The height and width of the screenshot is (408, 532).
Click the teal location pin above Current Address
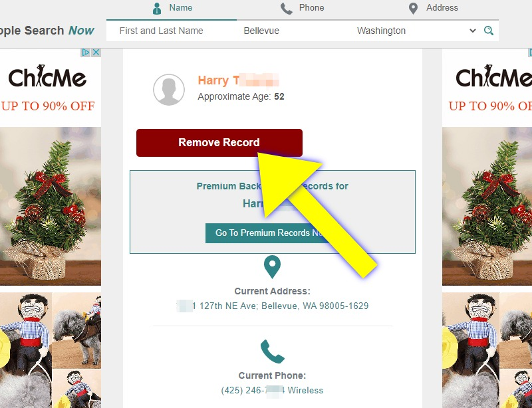point(272,267)
